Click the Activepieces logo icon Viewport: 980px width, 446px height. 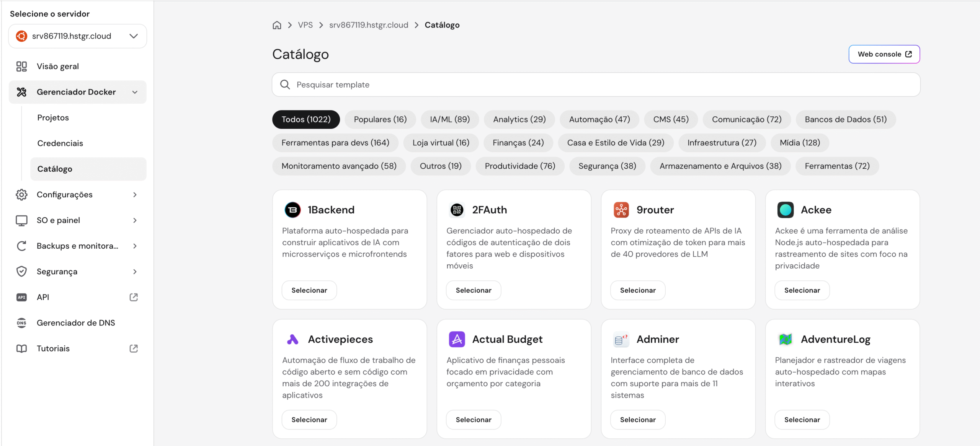[x=293, y=339]
